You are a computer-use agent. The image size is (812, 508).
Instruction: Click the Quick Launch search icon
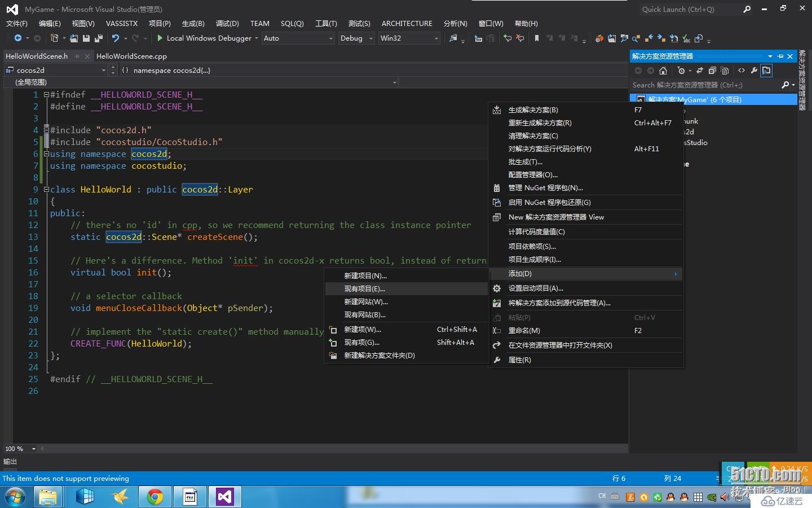pyautogui.click(x=747, y=9)
